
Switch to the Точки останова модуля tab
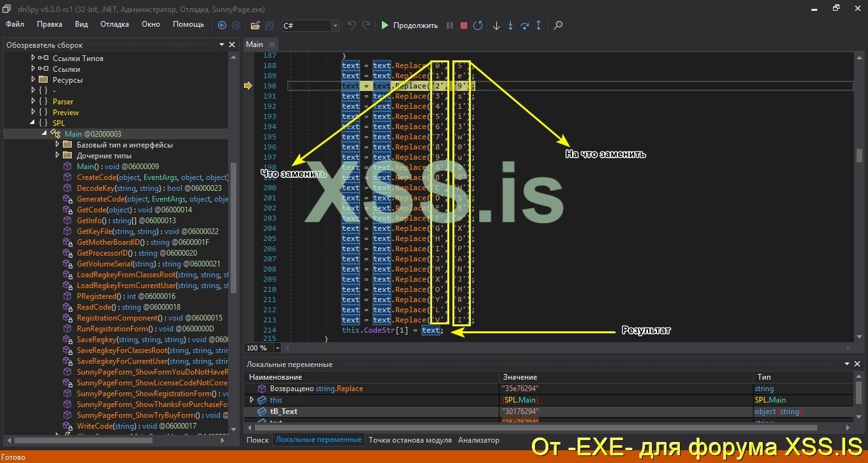pos(412,439)
